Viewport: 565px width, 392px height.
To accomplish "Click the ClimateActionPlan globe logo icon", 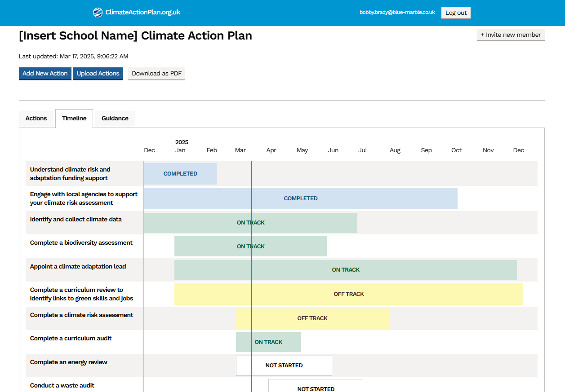I will tap(98, 13).
